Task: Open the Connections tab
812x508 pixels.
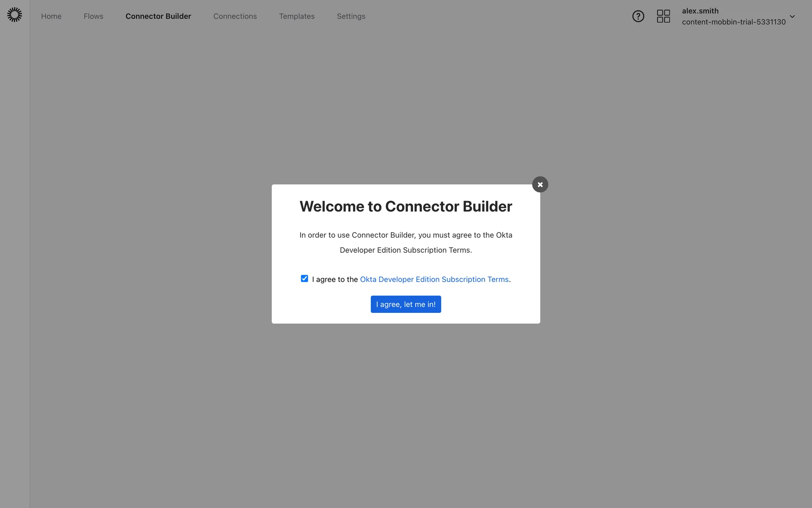Action: [235, 17]
